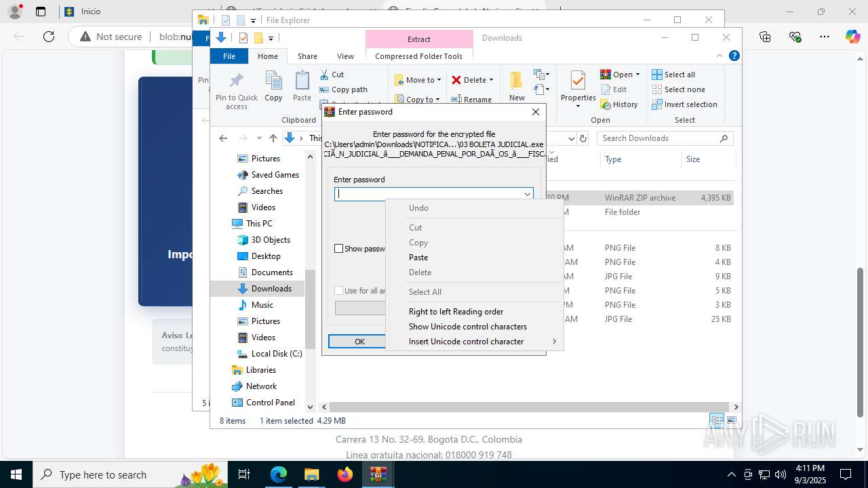Click the Edit icon in Open group

coord(606,89)
